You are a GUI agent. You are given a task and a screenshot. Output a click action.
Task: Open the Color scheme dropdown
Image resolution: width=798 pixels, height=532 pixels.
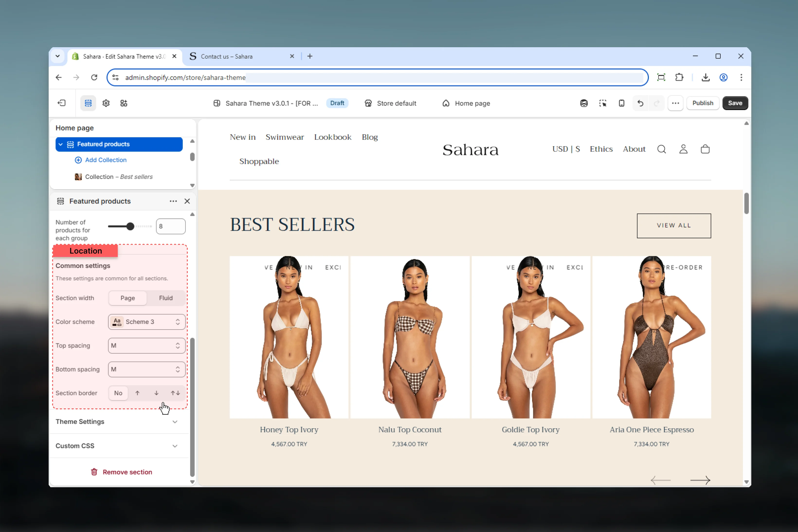(x=147, y=322)
